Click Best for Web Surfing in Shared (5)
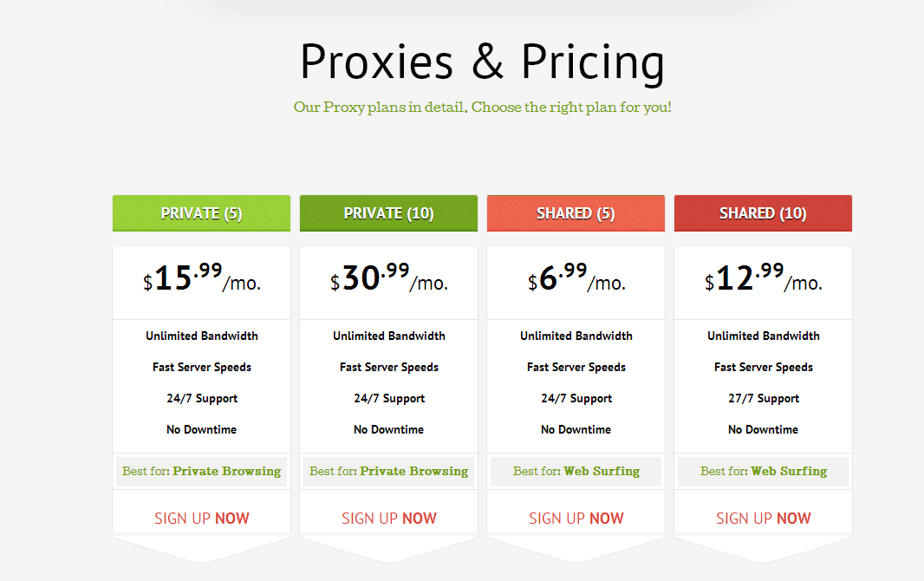This screenshot has width=924, height=581. (576, 472)
